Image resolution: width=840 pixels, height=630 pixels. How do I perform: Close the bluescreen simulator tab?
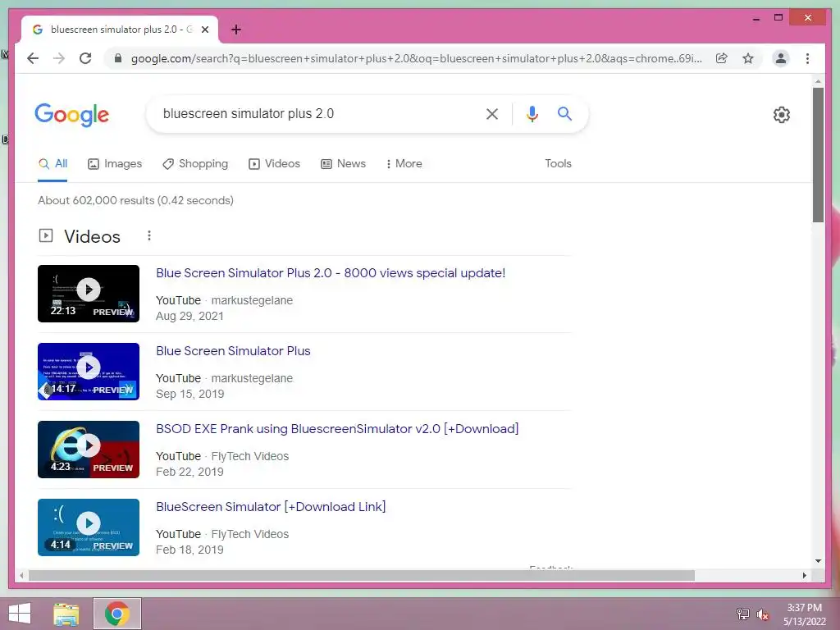click(x=204, y=30)
